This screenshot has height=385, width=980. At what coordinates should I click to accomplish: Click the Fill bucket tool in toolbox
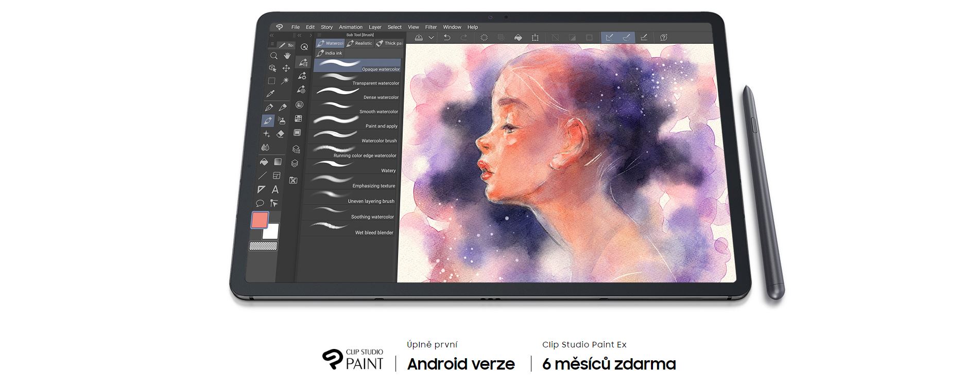pos(264,162)
